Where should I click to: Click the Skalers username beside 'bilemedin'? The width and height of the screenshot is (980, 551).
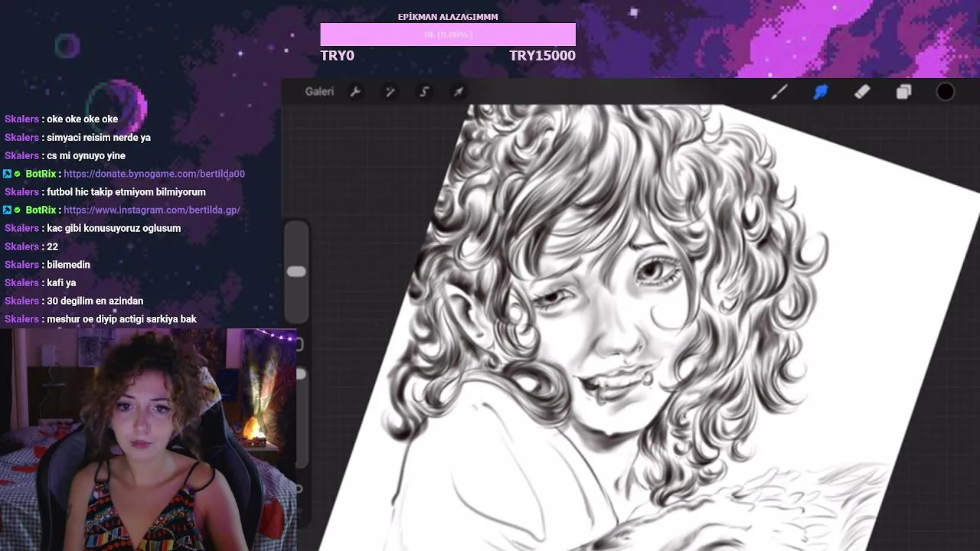(21, 265)
